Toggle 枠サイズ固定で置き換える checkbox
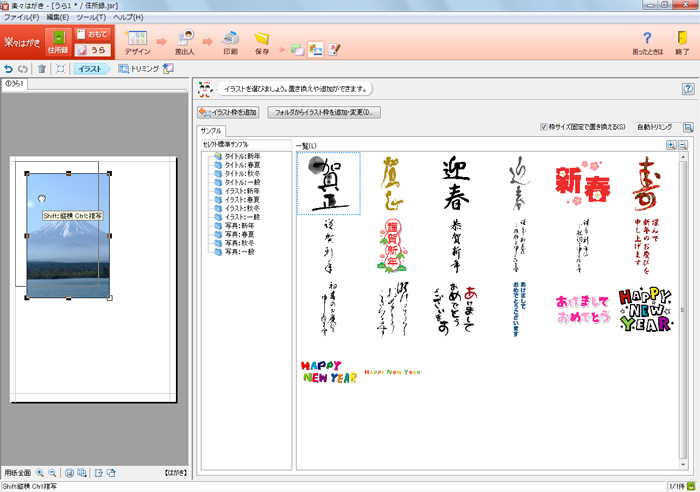The width and height of the screenshot is (700, 492). [544, 127]
